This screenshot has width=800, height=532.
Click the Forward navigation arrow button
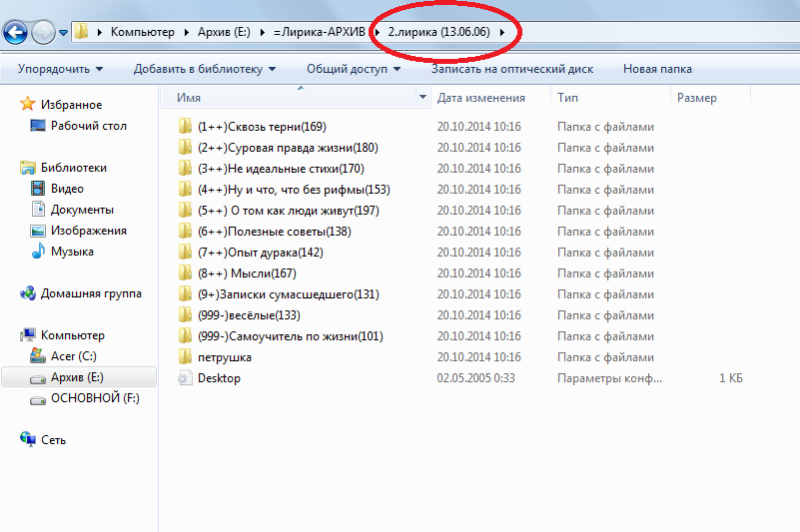(x=44, y=33)
